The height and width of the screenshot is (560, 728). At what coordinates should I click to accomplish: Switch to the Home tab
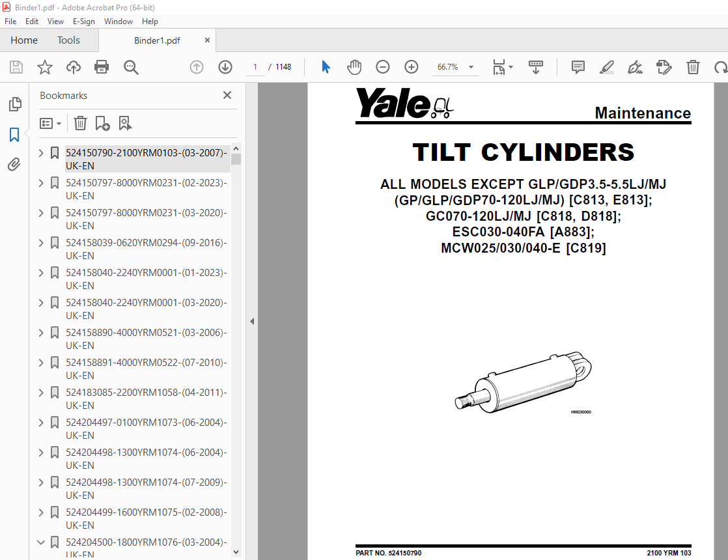(x=24, y=40)
